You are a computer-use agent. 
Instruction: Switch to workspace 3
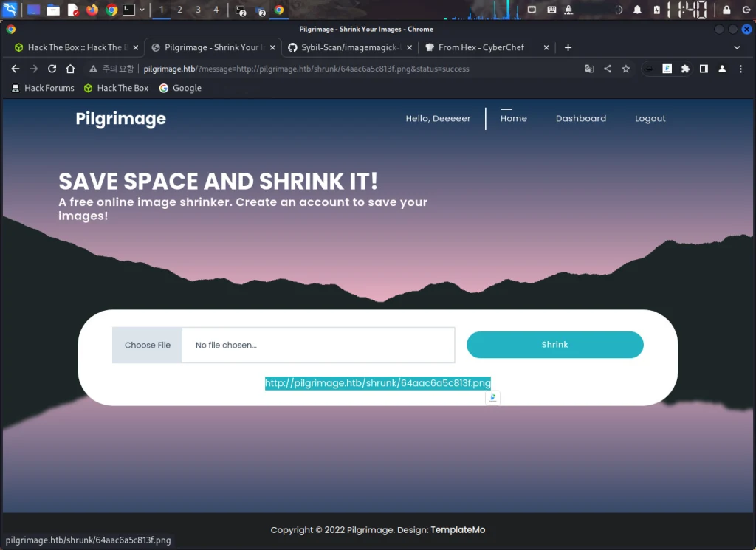[x=198, y=10]
